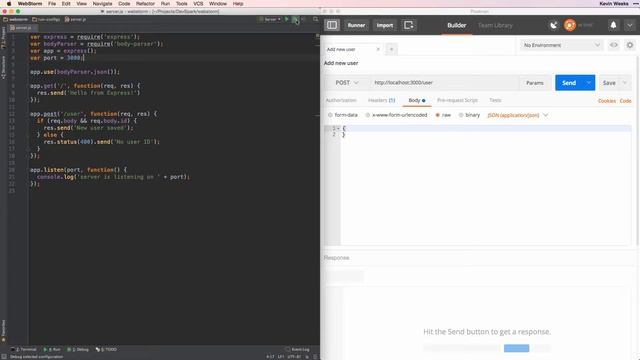Open Kevin Weeks user menu
This screenshot has width=640, height=360.
tap(613, 4)
